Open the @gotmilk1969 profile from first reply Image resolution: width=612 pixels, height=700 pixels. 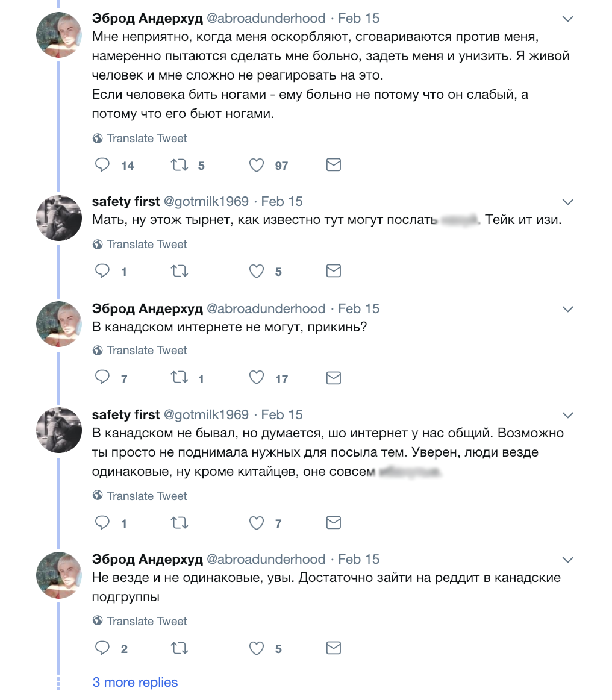(206, 201)
